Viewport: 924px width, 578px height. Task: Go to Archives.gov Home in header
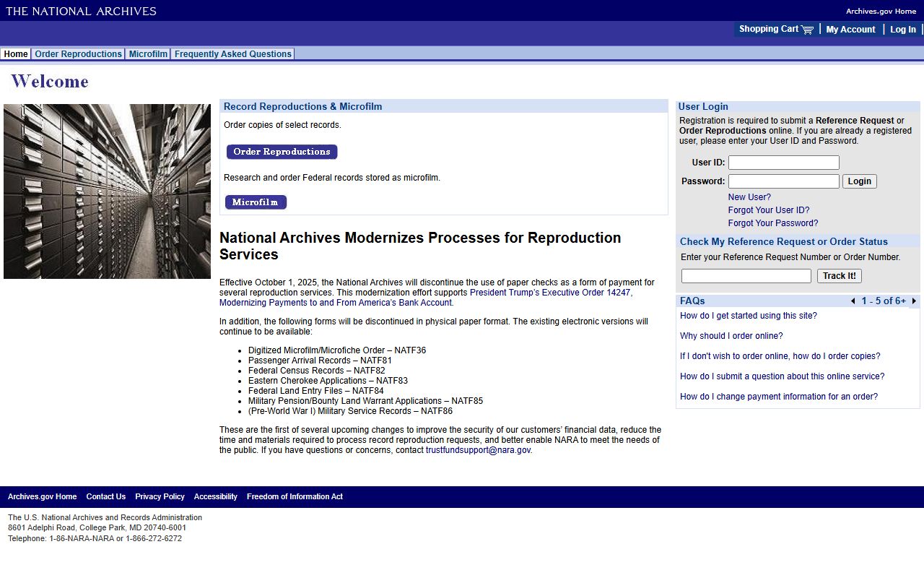[881, 11]
